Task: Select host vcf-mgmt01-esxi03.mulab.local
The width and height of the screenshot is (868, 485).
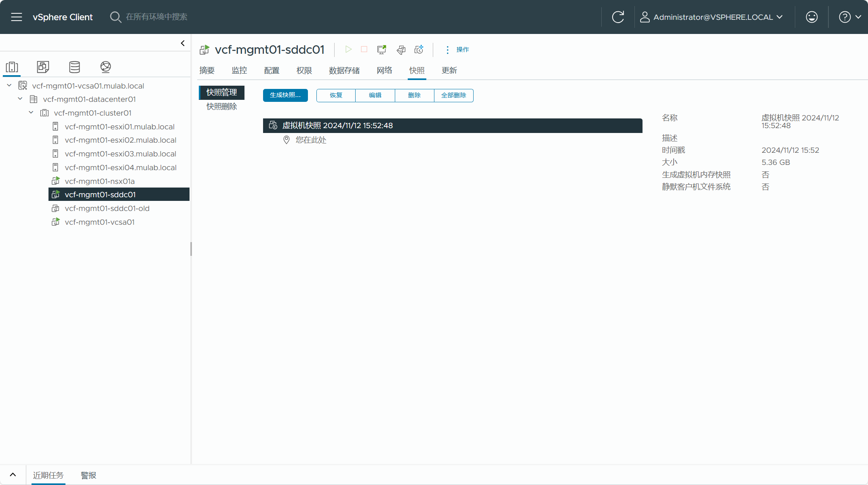Action: pos(120,154)
